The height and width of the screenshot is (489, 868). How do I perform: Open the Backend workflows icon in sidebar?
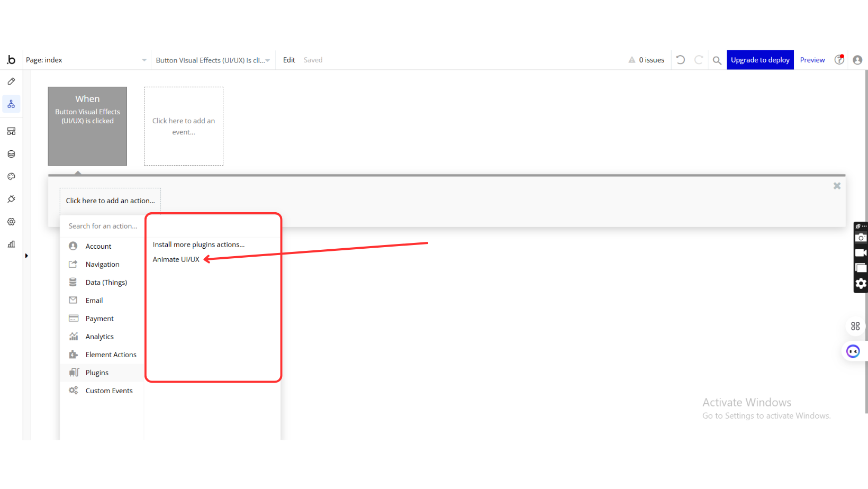[x=11, y=131]
